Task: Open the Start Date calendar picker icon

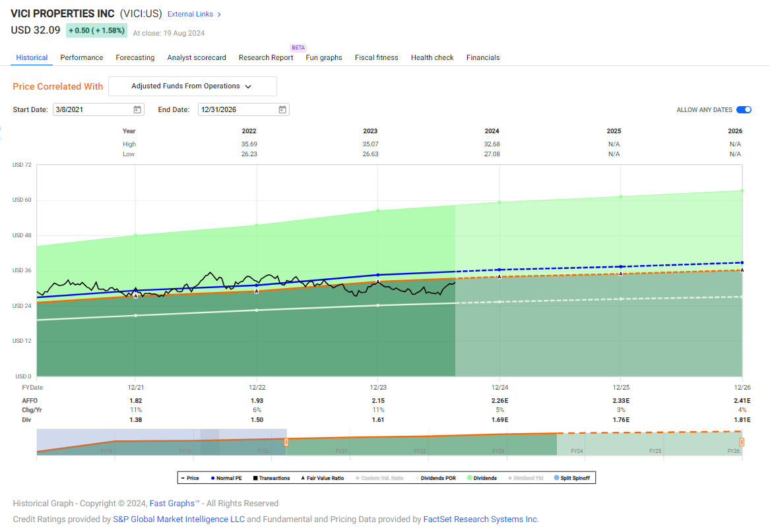Action: pyautogui.click(x=138, y=109)
